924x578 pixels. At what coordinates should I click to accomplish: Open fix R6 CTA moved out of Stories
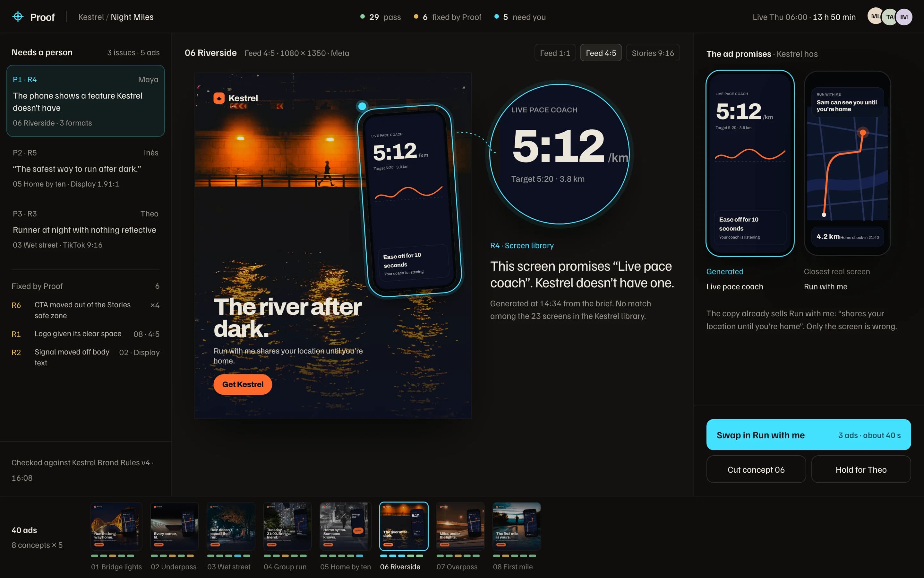point(86,310)
